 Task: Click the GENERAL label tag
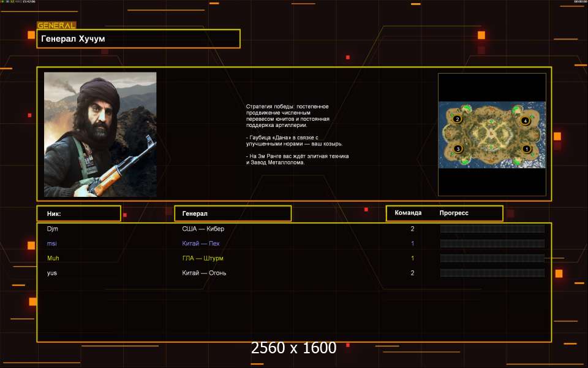click(56, 26)
